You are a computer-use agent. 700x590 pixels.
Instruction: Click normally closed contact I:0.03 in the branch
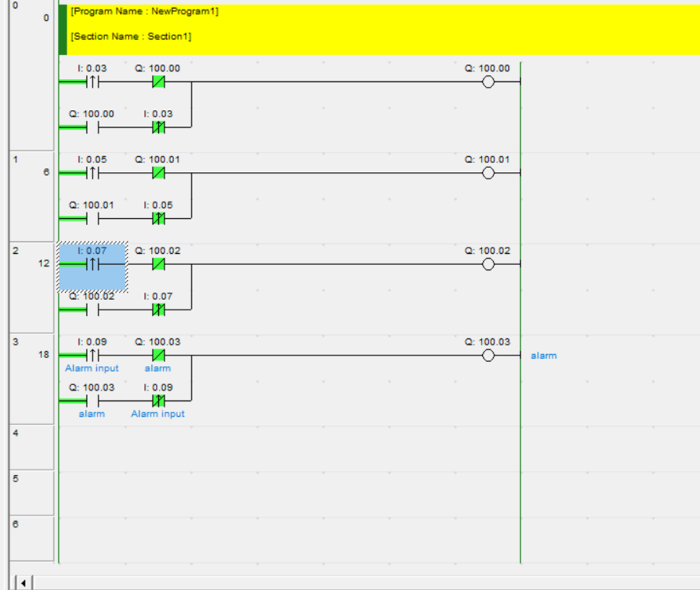(158, 127)
